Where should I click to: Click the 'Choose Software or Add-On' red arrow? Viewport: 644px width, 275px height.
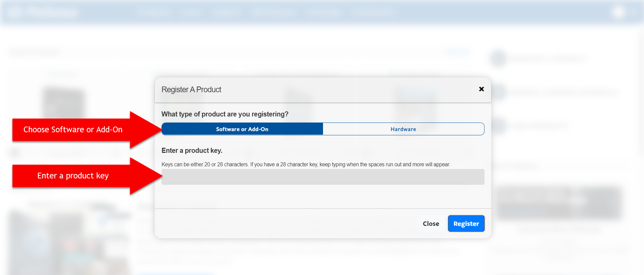point(73,130)
